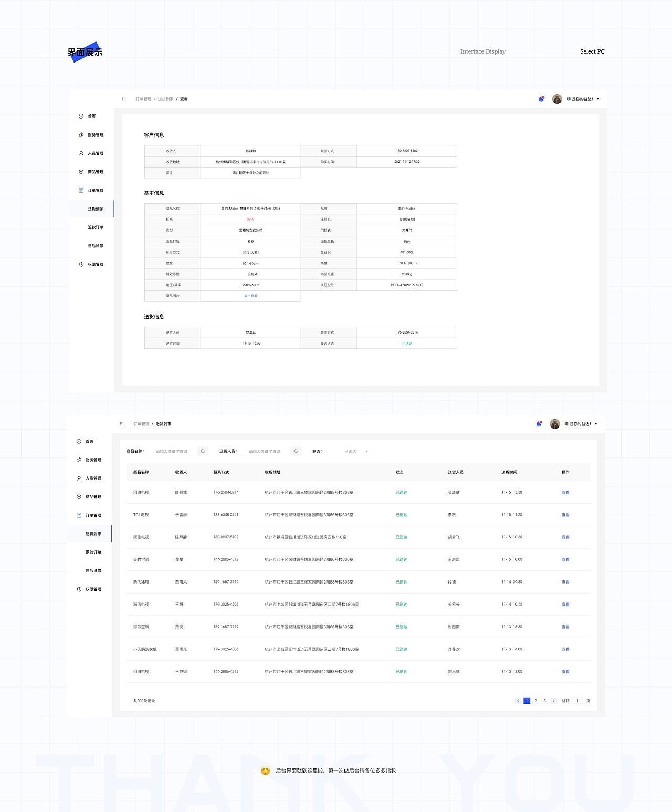672x812 pixels.
Task: Select 售后维修 in delivery list screen sidebar
Action: [x=93, y=570]
